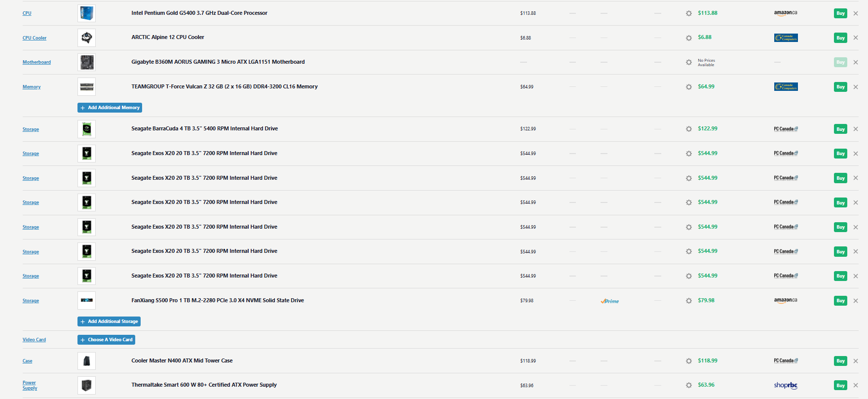Click gear icon for Cooler Master N400 case
868x399 pixels.
689,361
